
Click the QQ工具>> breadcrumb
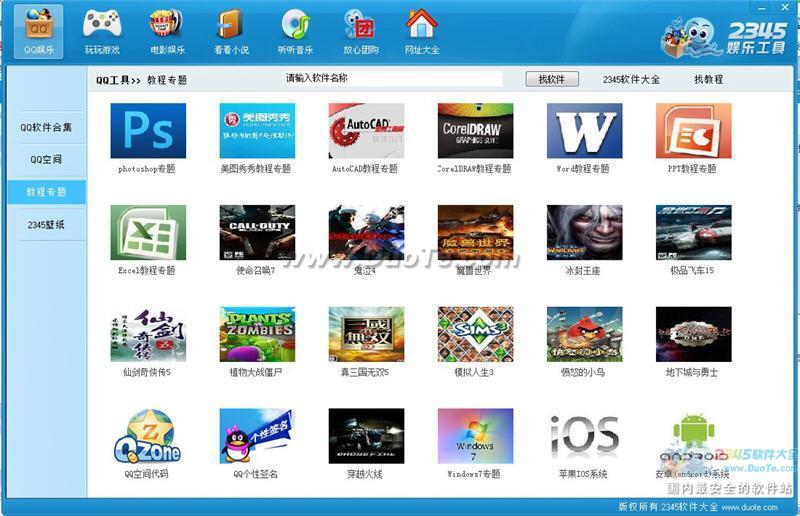pyautogui.click(x=118, y=80)
